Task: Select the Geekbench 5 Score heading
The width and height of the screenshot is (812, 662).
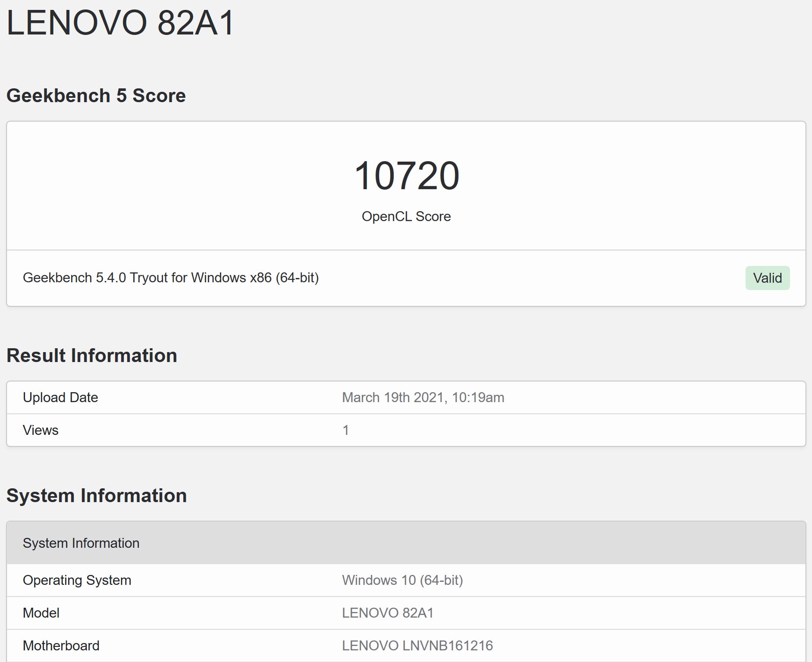Action: click(x=96, y=96)
